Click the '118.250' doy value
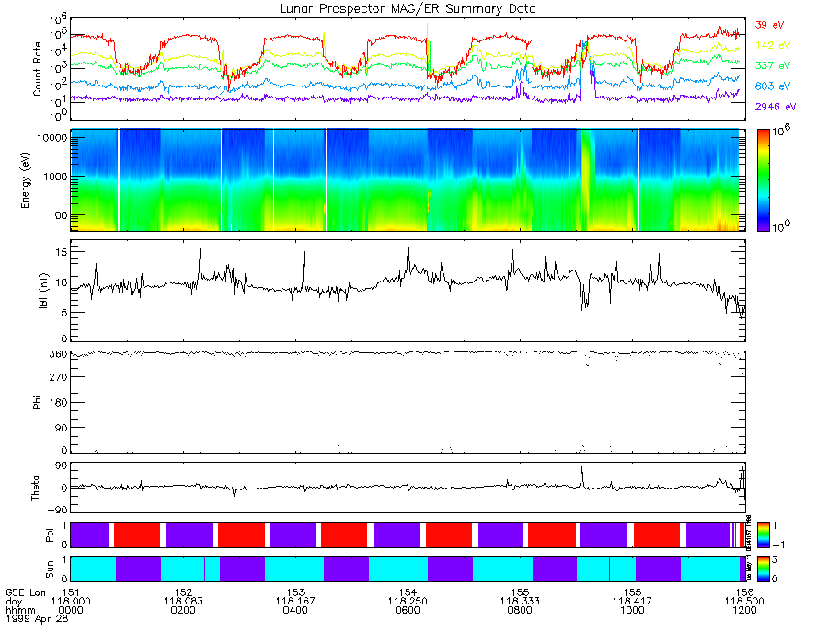This screenshot has width=828, height=644. (x=408, y=602)
